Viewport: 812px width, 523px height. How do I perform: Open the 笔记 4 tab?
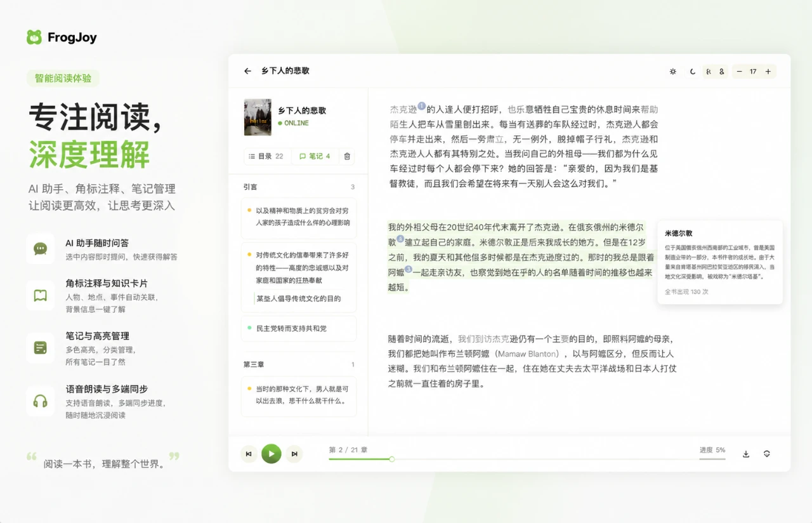pyautogui.click(x=315, y=156)
